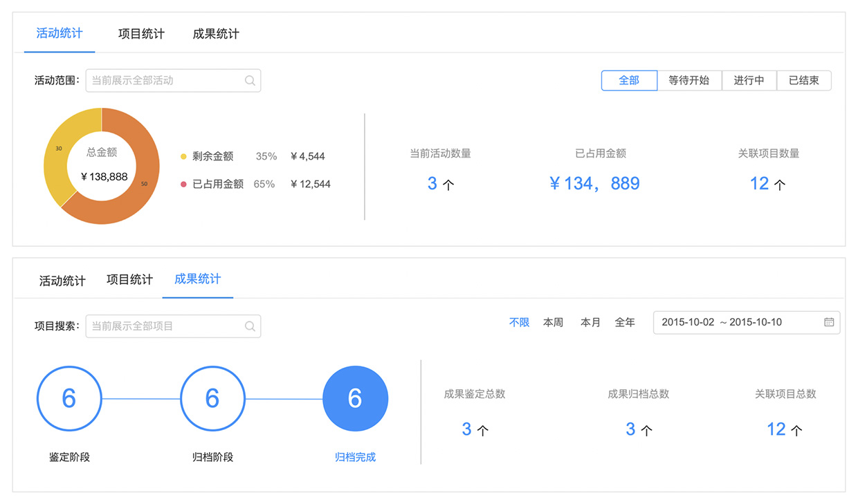The image size is (858, 504).
Task: Select the 归档阶段 step circle
Action: pos(212,399)
